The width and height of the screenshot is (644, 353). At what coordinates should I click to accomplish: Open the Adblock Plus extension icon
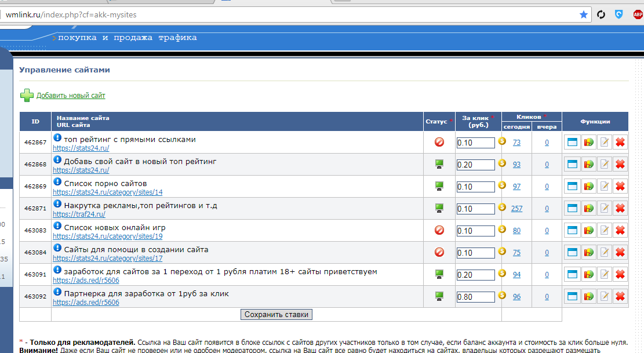[638, 14]
